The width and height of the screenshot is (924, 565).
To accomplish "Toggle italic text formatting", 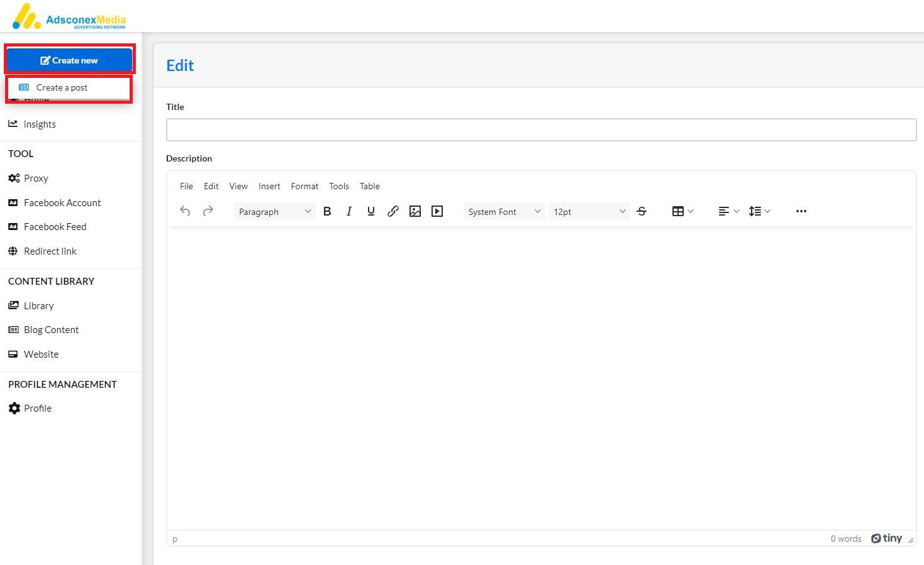I will tap(349, 211).
